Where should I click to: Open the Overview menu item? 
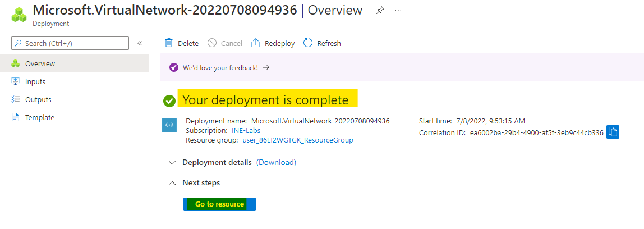pyautogui.click(x=40, y=63)
